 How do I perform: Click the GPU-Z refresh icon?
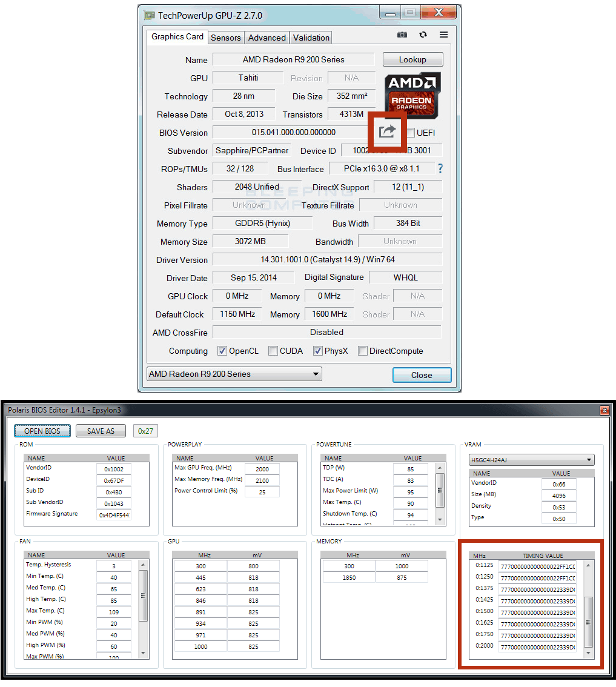tap(423, 35)
